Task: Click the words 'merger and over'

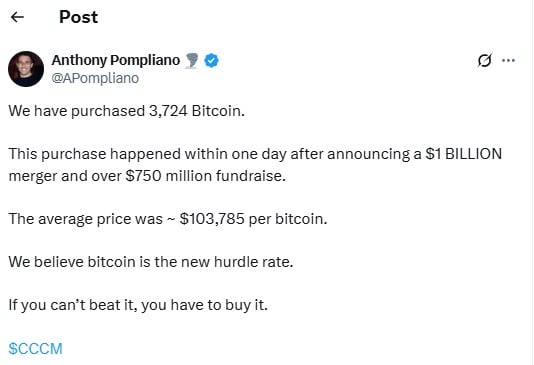Action: click(65, 176)
